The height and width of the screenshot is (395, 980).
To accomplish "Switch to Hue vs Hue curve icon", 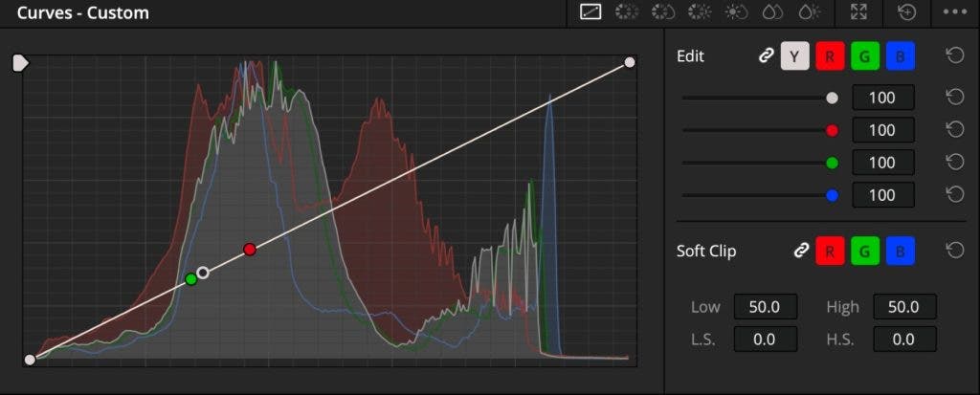I will 627,11.
